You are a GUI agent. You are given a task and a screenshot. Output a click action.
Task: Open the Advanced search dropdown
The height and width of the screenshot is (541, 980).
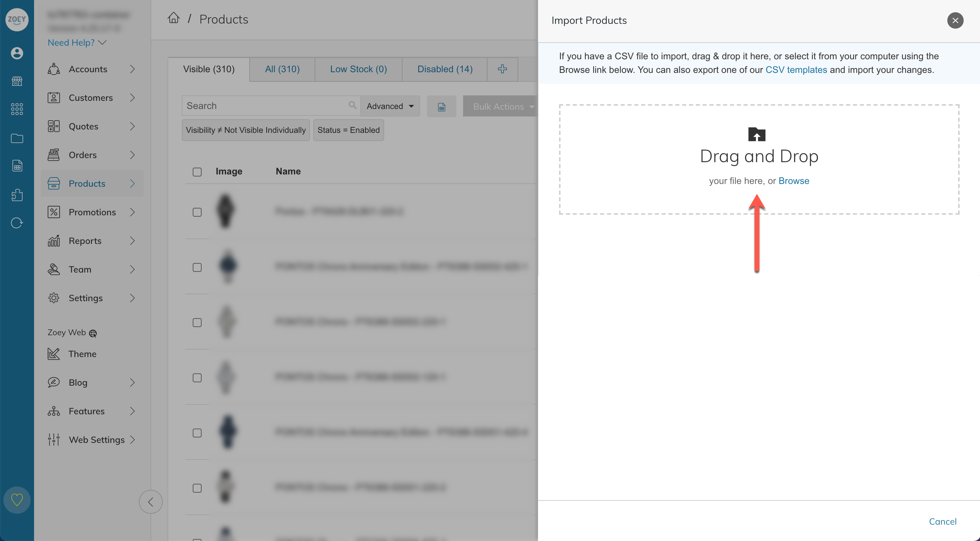point(390,106)
